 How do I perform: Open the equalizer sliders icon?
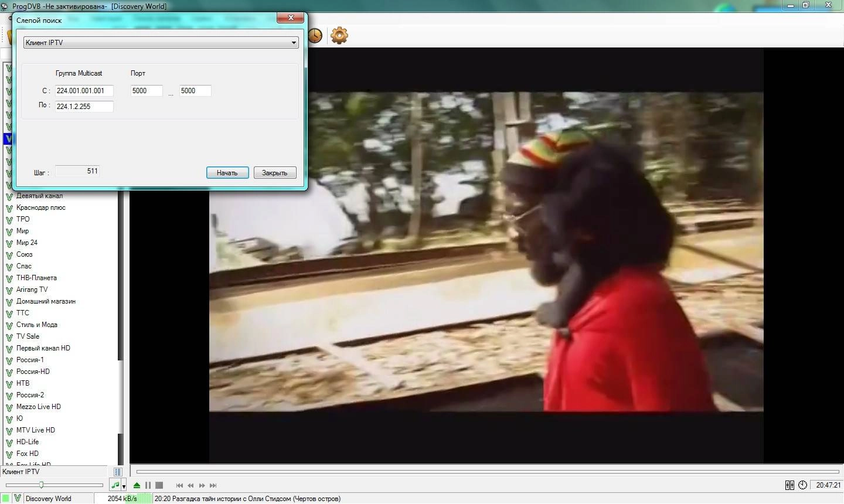(789, 485)
